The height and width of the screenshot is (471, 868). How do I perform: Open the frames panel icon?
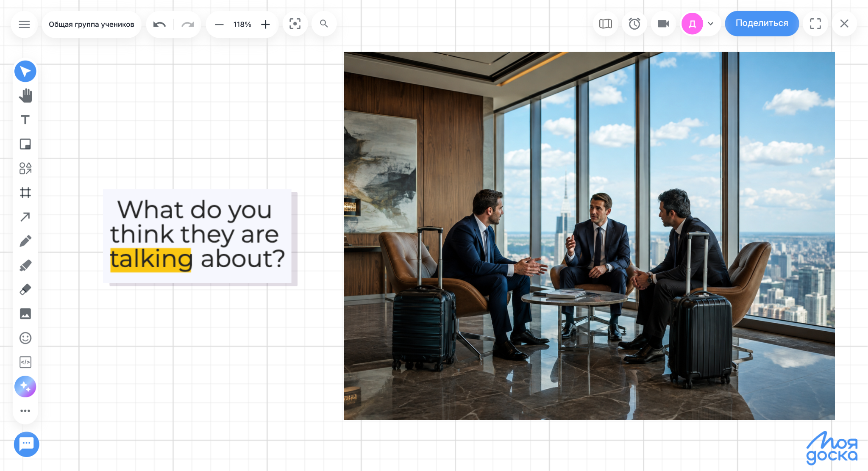[606, 24]
